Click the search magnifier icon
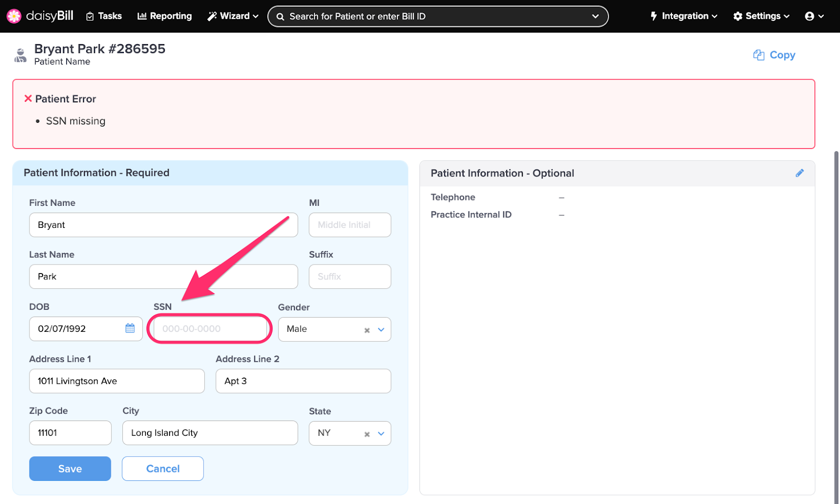 [x=280, y=16]
